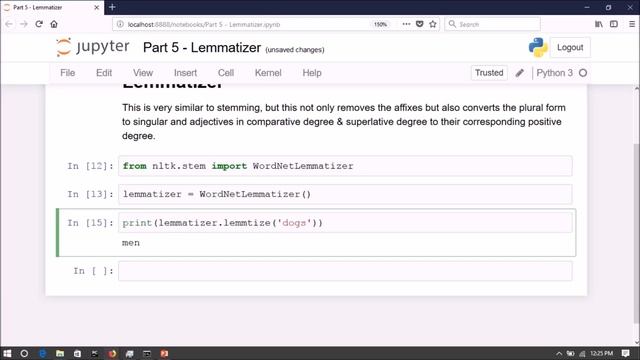Click the Python logo icon

(x=538, y=47)
